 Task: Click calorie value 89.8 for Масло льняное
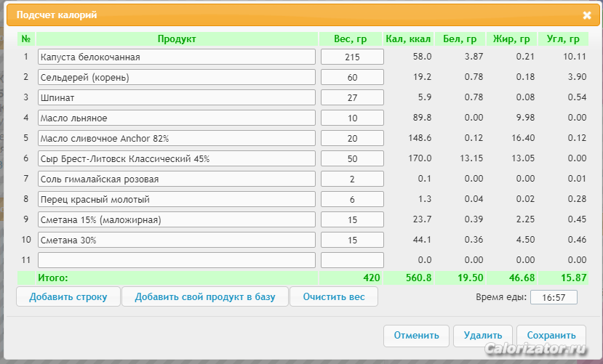[423, 118]
